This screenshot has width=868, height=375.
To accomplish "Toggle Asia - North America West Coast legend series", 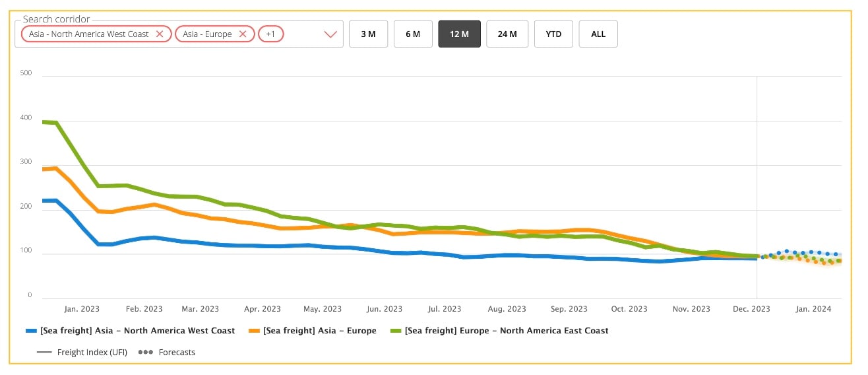I will click(x=137, y=330).
